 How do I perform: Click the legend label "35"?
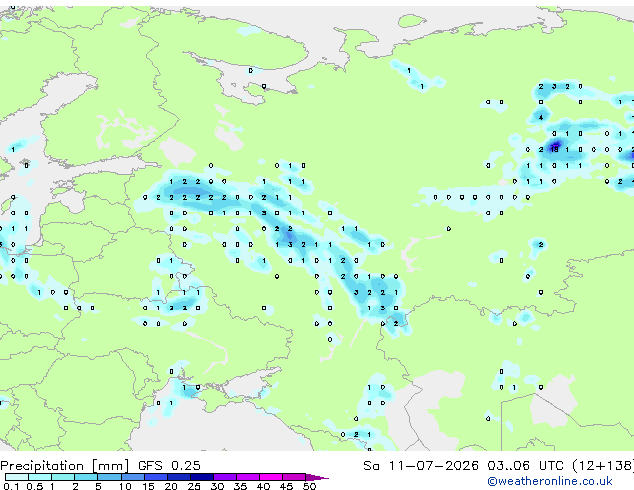pyautogui.click(x=241, y=486)
